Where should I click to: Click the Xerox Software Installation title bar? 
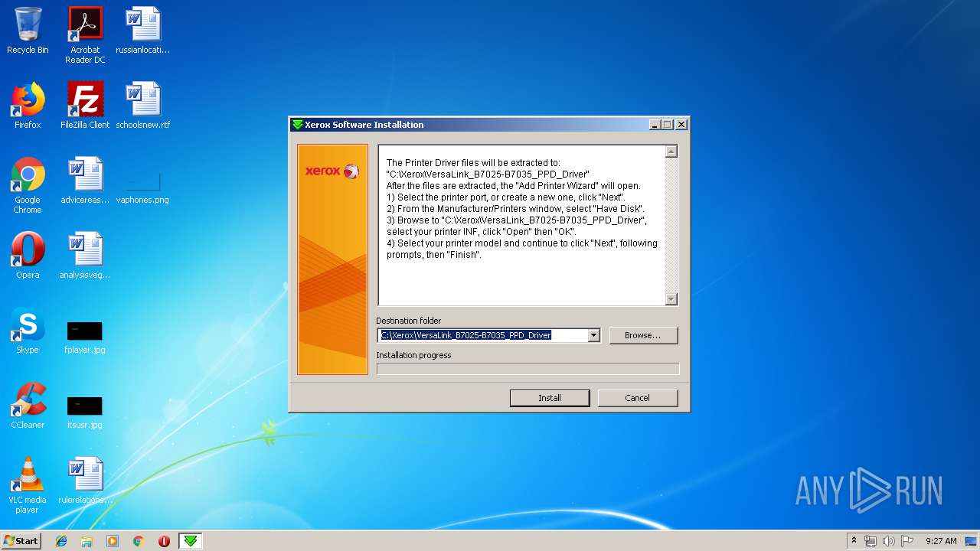pos(469,125)
